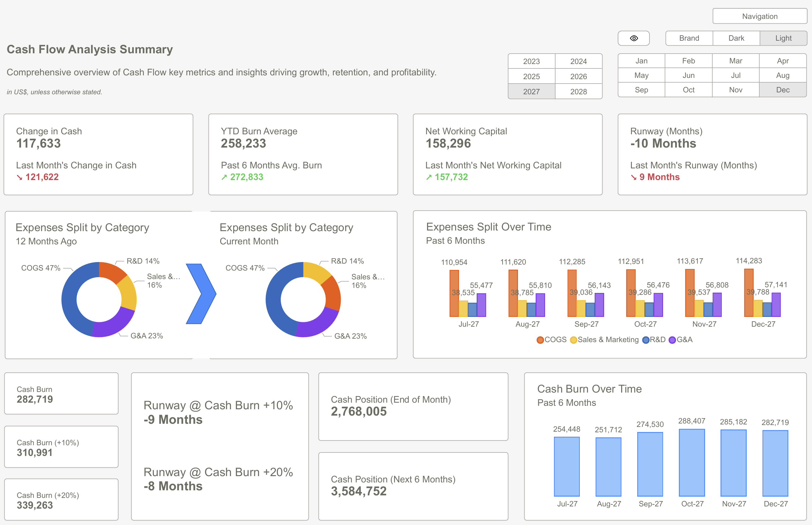Click the blue chevron arrow between donut charts
The image size is (812, 525).
[x=201, y=294]
